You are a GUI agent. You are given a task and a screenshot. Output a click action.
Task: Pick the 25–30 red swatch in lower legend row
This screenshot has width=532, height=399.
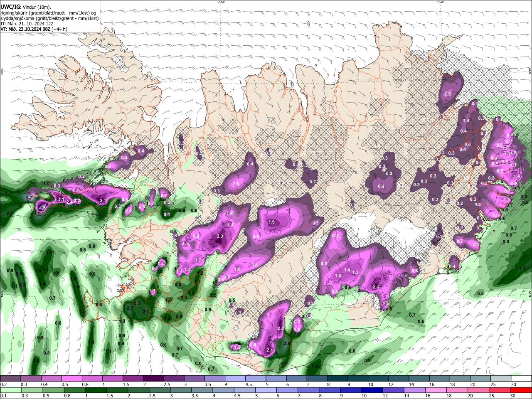coord(499,390)
